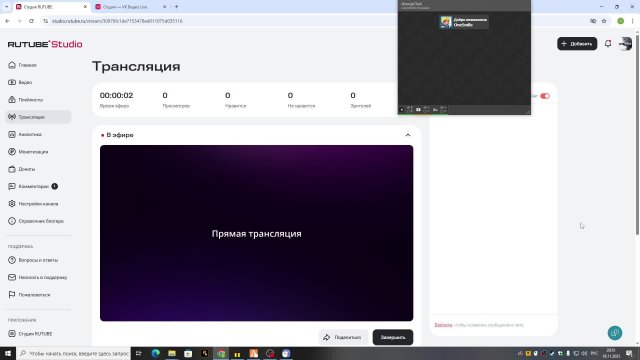Click the Завершить button

(393, 338)
